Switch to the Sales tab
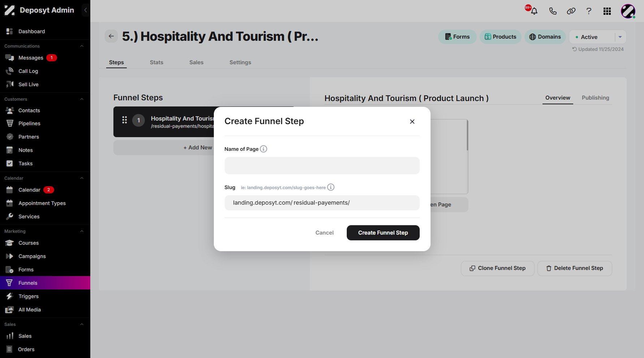Image resolution: width=644 pixels, height=358 pixels. pyautogui.click(x=196, y=62)
